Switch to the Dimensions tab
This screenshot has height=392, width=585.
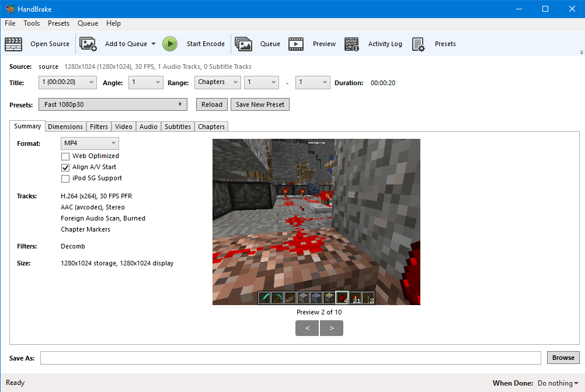click(x=65, y=127)
